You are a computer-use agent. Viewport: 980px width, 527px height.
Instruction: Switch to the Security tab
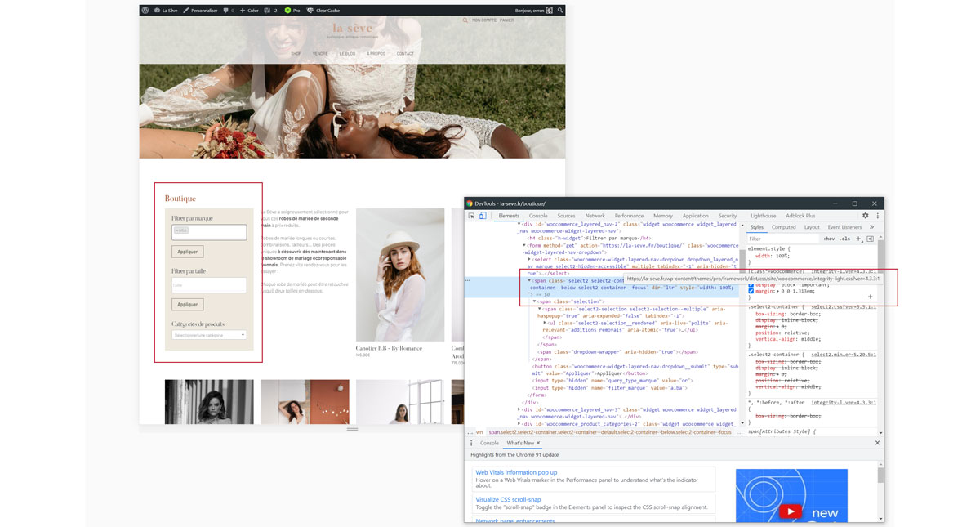point(728,216)
